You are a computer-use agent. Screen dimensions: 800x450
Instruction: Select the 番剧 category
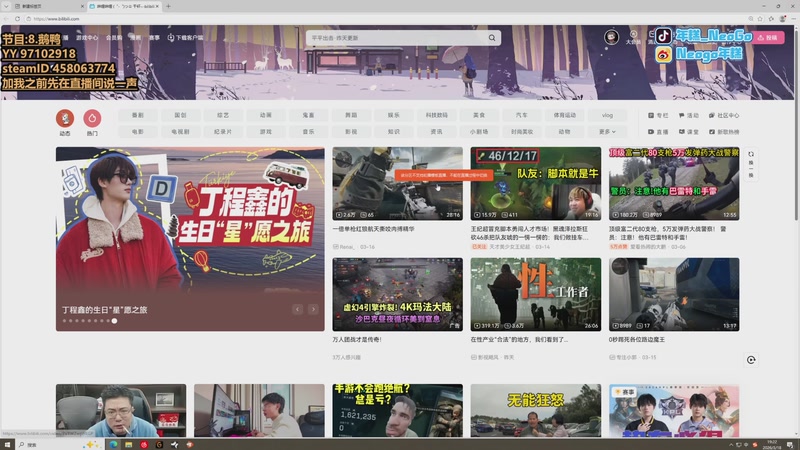pyautogui.click(x=138, y=115)
